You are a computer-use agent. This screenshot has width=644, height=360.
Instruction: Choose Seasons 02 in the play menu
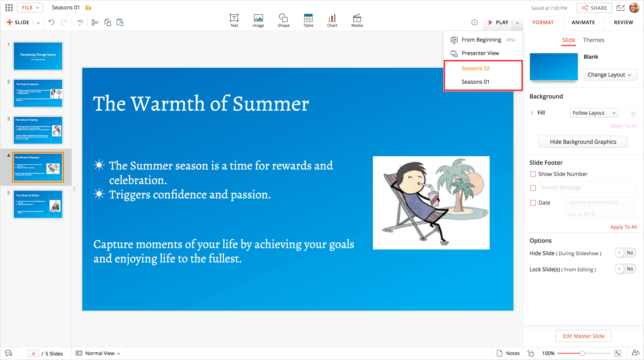tap(475, 68)
